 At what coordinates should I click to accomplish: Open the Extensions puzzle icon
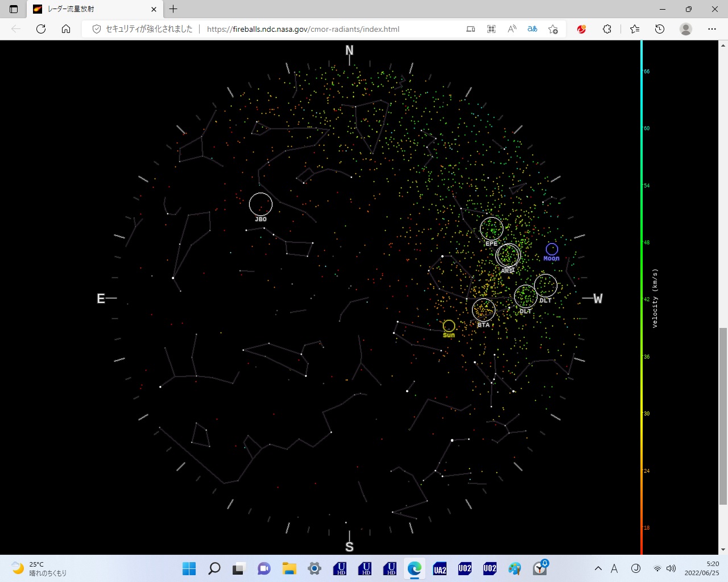point(607,29)
